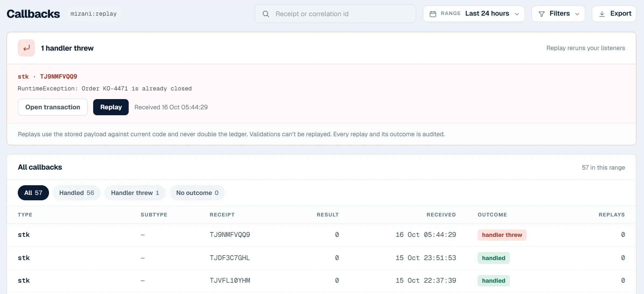Click the Callbacks page title
Viewport: 644px width, 294px height.
tap(33, 14)
